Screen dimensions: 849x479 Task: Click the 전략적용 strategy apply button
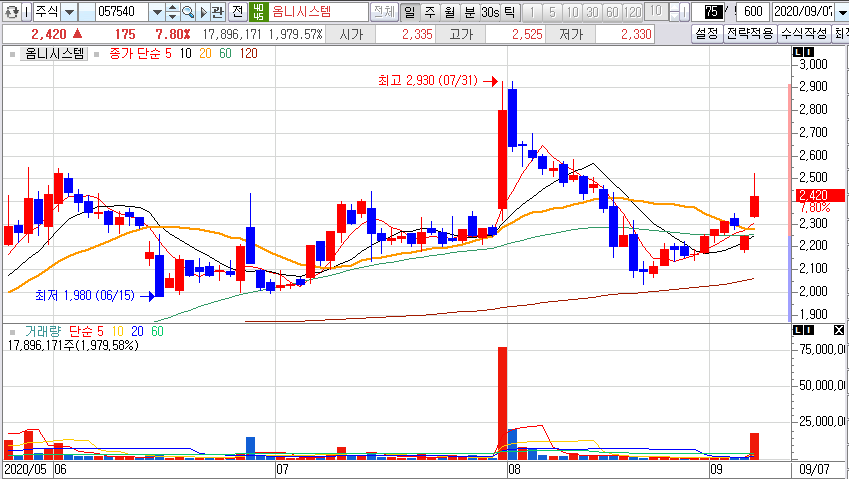pos(750,34)
